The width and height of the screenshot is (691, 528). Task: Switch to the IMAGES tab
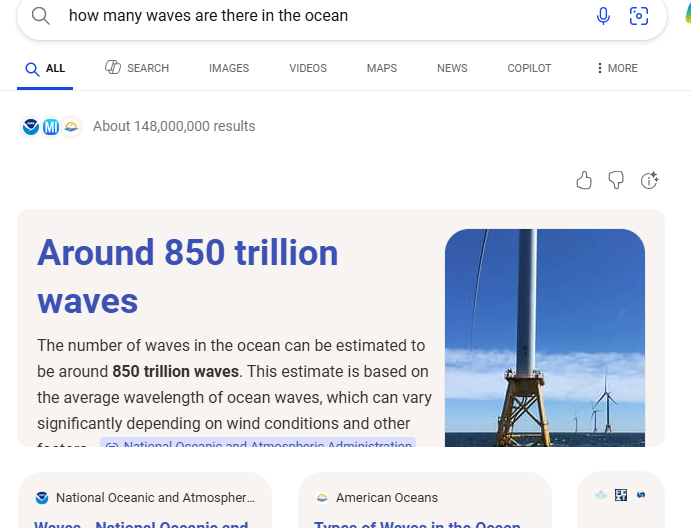tap(229, 68)
